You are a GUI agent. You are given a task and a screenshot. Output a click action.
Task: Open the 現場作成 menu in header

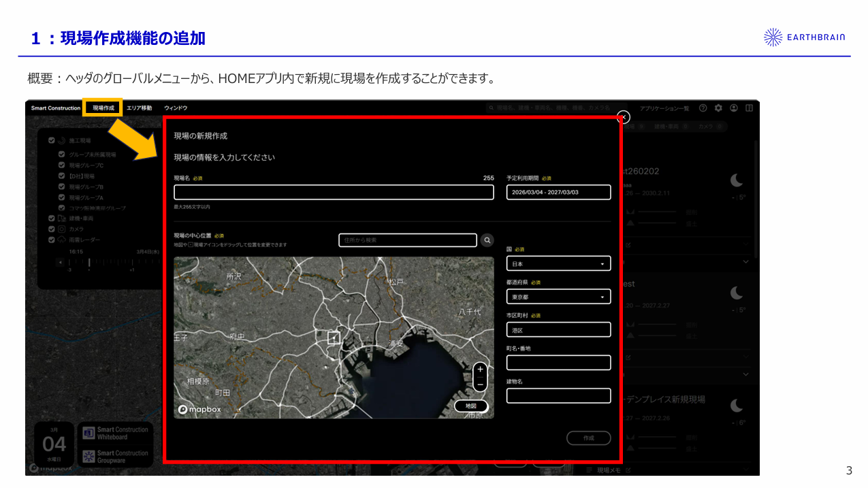103,108
